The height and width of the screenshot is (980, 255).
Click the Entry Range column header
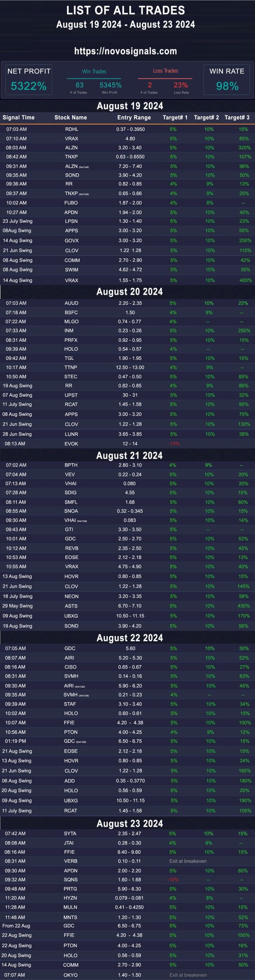(134, 118)
